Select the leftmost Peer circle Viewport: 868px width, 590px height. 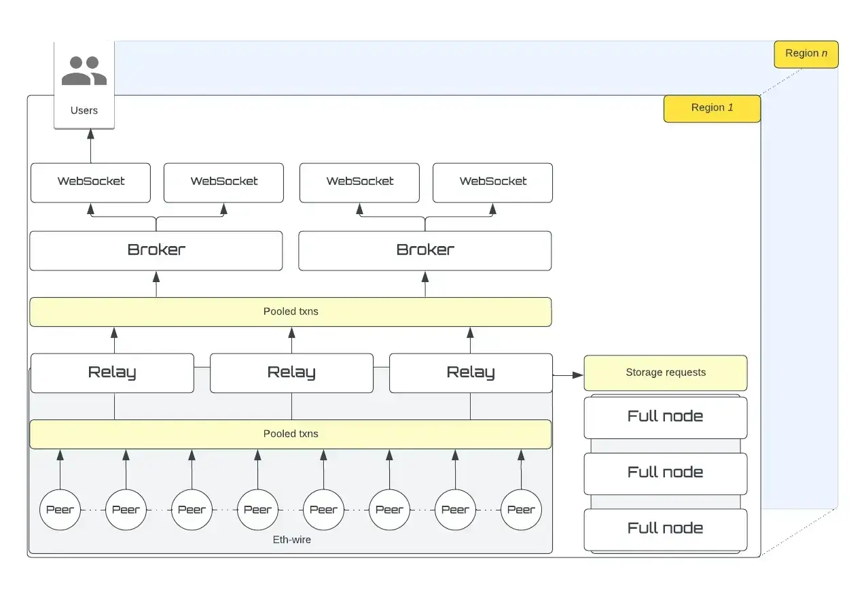(60, 510)
